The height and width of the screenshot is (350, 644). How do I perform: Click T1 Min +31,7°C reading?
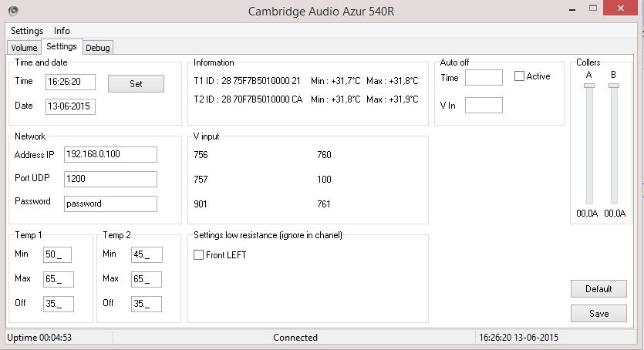[335, 81]
